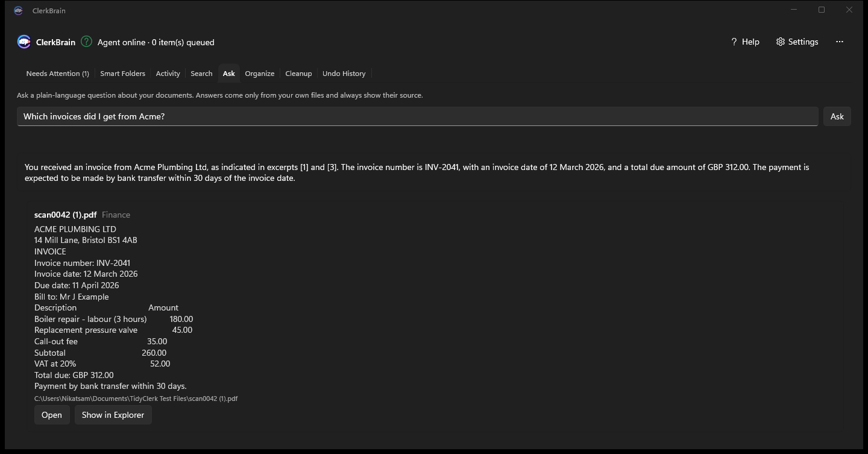Click the 'VAT at 20%' line
Viewport: 868px width, 454px height.
tap(102, 364)
